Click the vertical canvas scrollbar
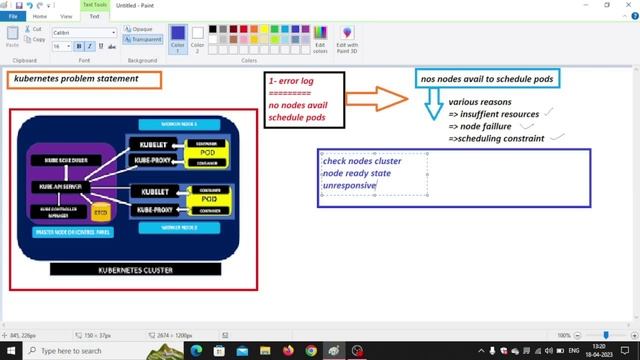This screenshot has height=360, width=640. tap(636, 194)
